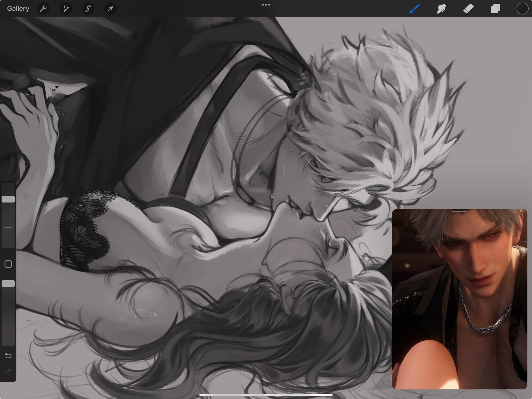Viewport: 532px width, 399px height.
Task: Tap the square modify button in sidebar
Action: pyautogui.click(x=8, y=264)
